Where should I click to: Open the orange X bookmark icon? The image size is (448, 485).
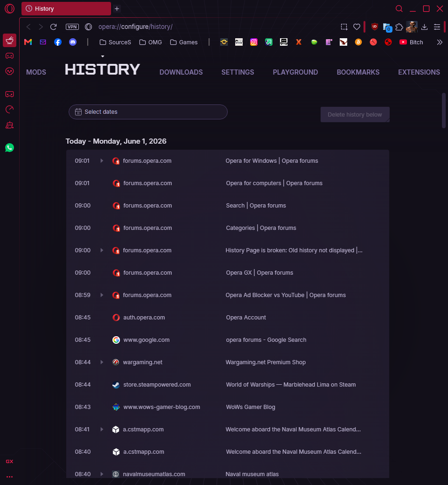[299, 42]
